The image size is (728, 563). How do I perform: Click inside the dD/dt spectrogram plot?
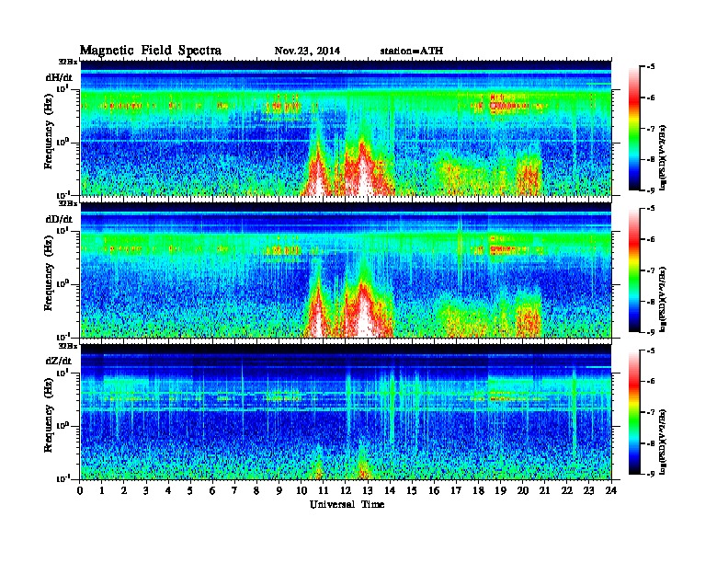pos(346,270)
